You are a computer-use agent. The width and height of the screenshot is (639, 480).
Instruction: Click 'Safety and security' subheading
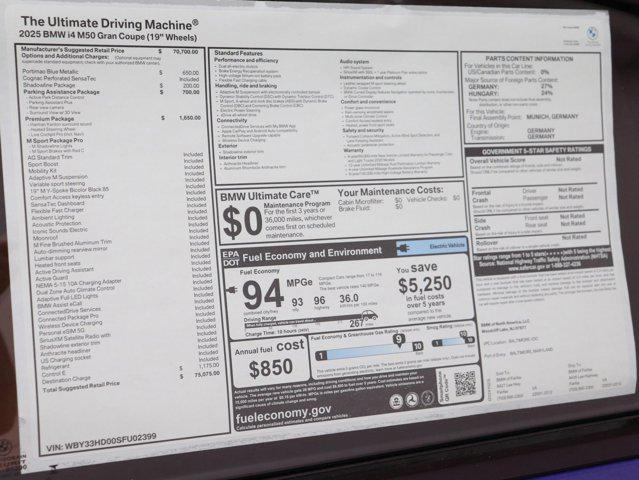click(x=363, y=130)
